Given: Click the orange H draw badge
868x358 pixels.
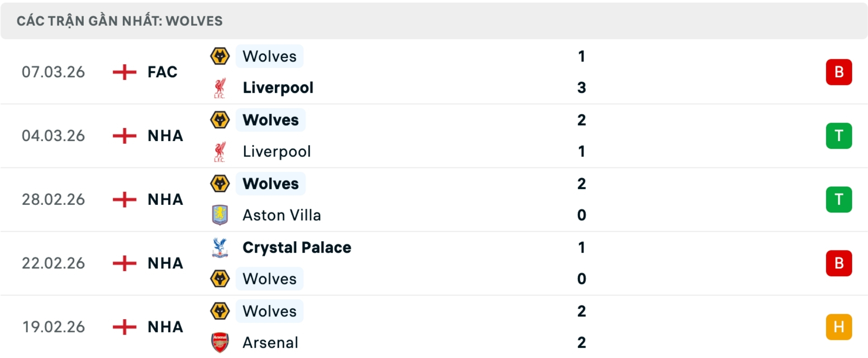Looking at the screenshot, I should (839, 327).
